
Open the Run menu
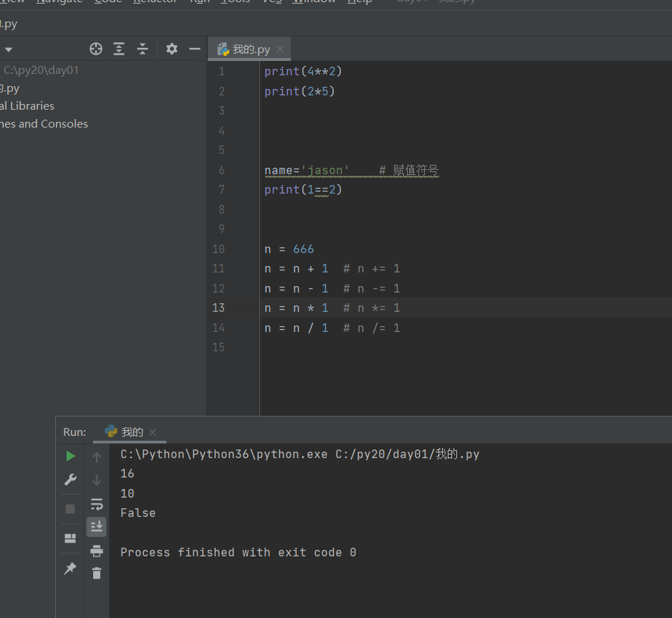pos(200,1)
